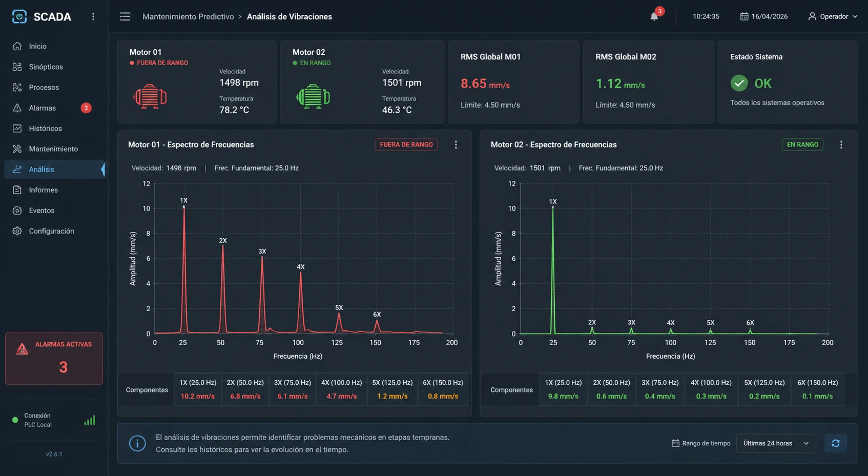The image size is (868, 476).
Task: Open Eventos in the sidebar
Action: tap(54, 210)
